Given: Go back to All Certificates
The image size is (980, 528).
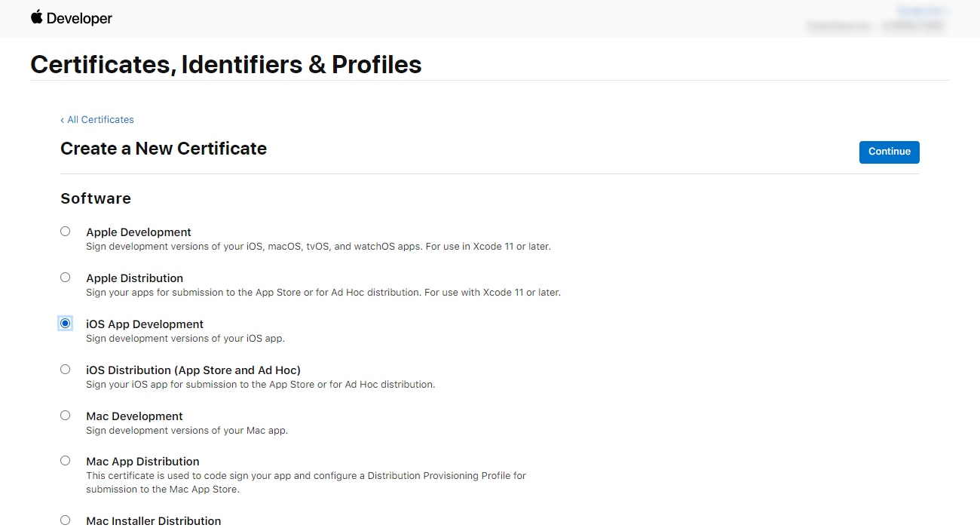Looking at the screenshot, I should 97,120.
